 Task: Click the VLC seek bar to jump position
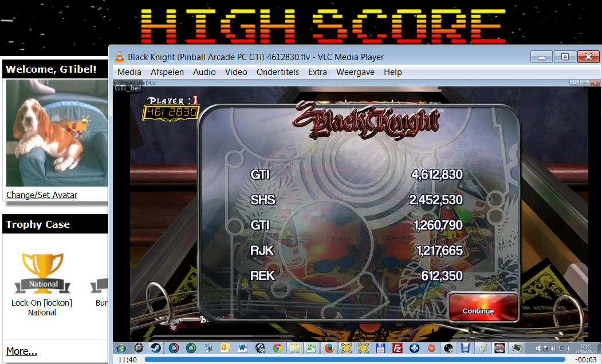click(355, 359)
